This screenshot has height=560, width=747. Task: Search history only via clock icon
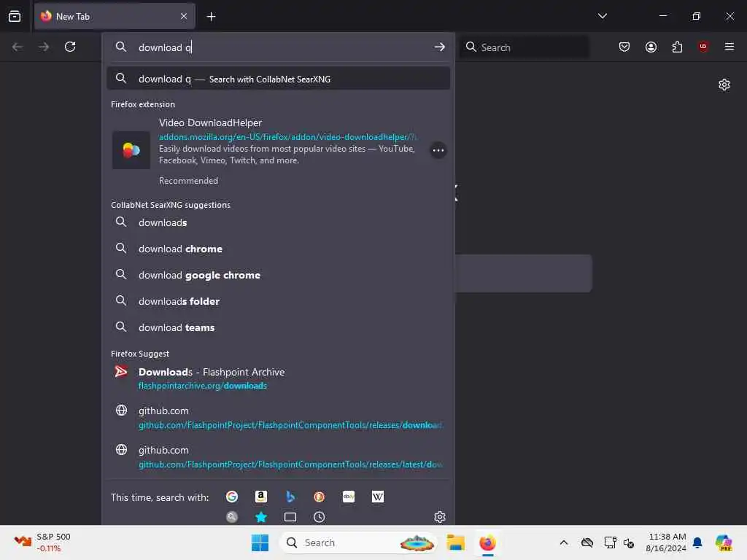(x=320, y=517)
